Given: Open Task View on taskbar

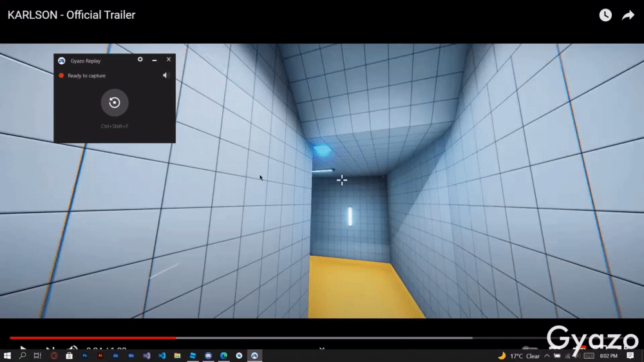Looking at the screenshot, I should (x=37, y=356).
